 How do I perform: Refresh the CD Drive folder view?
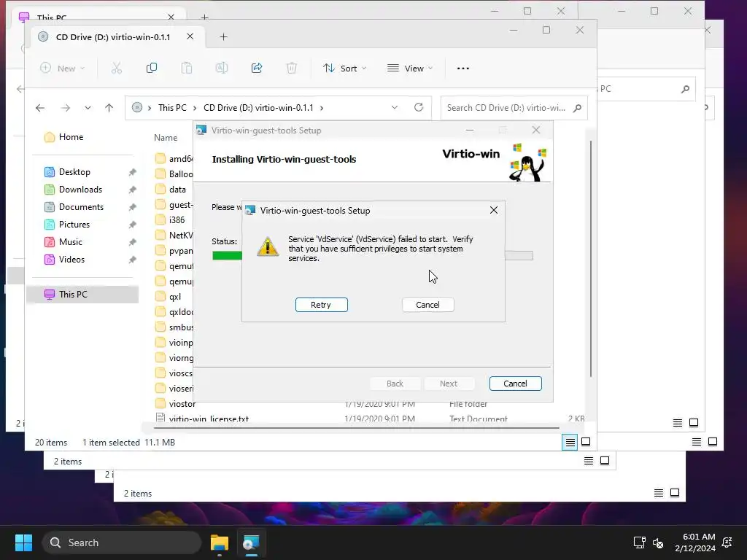(x=419, y=108)
